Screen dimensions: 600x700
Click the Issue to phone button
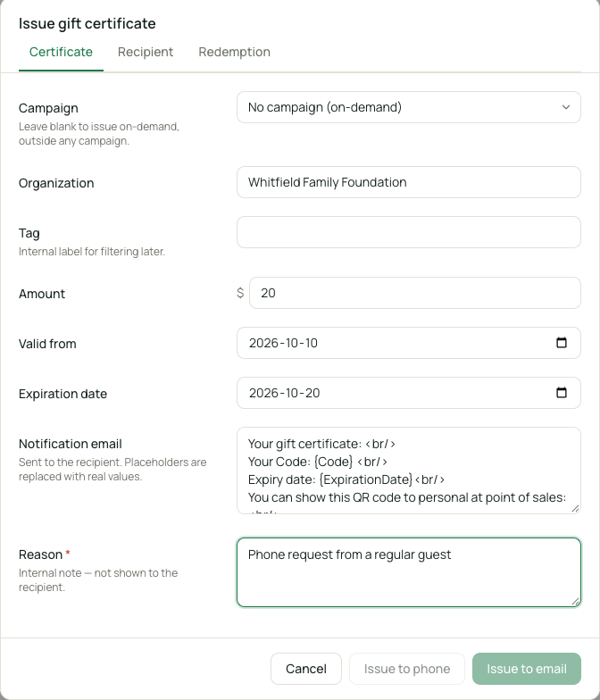(407, 669)
